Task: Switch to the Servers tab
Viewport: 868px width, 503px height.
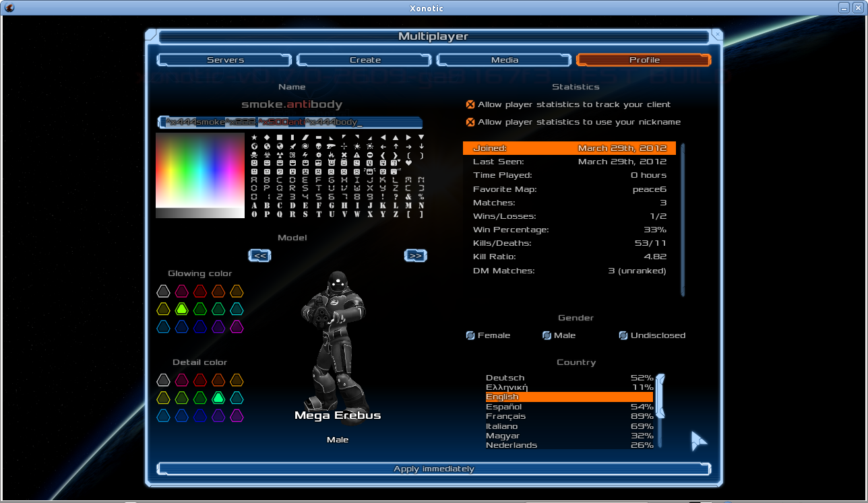Action: point(225,60)
